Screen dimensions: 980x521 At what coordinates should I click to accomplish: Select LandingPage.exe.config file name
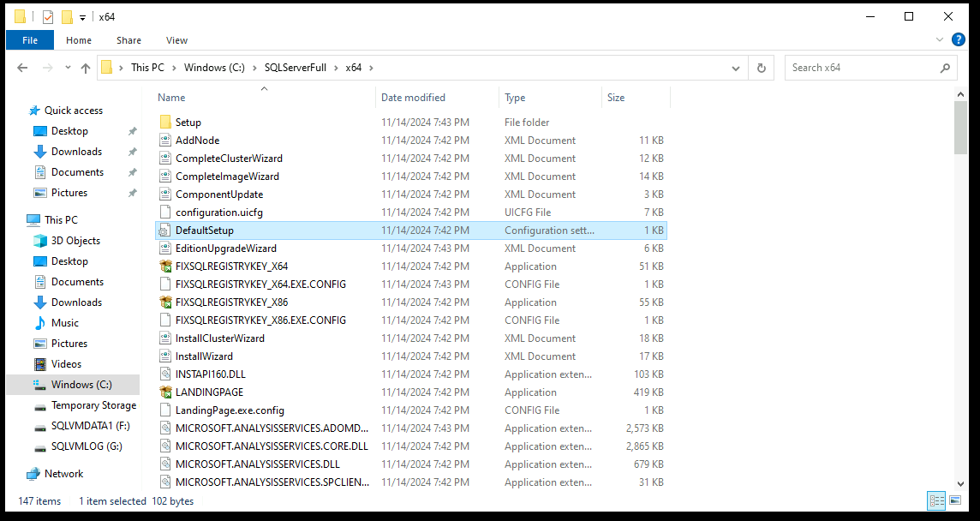pyautogui.click(x=230, y=410)
